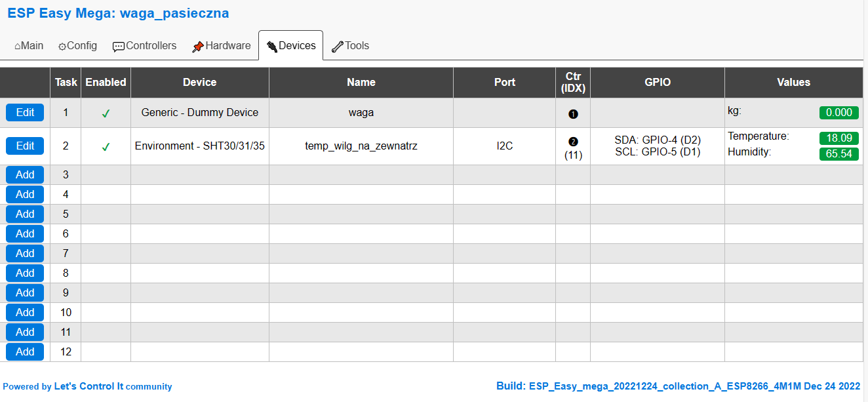Image resolution: width=868 pixels, height=402 pixels.
Task: Click the device name waga
Action: tap(361, 113)
